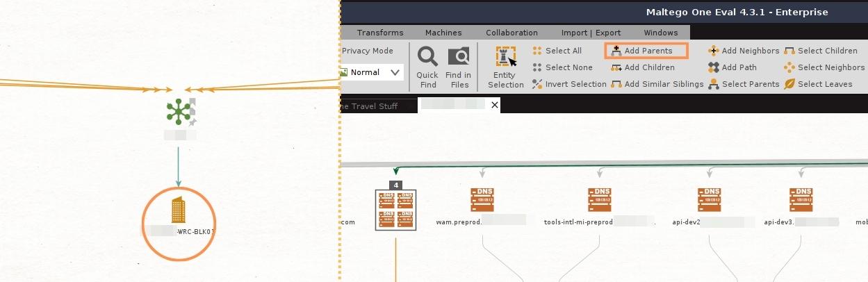Click the tools-intl-mi-preprod DNS entity
868x282 pixels.
coord(599,200)
